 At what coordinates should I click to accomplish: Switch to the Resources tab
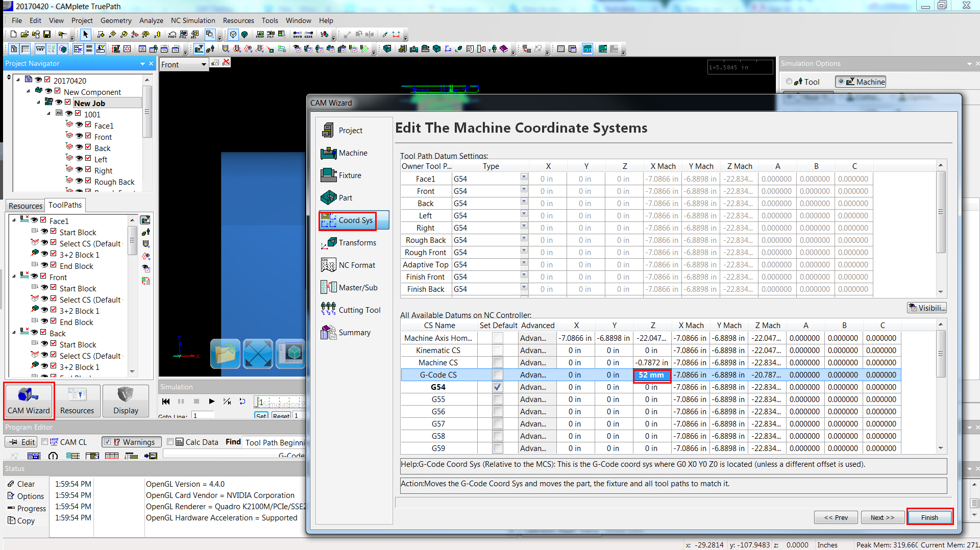pos(26,206)
